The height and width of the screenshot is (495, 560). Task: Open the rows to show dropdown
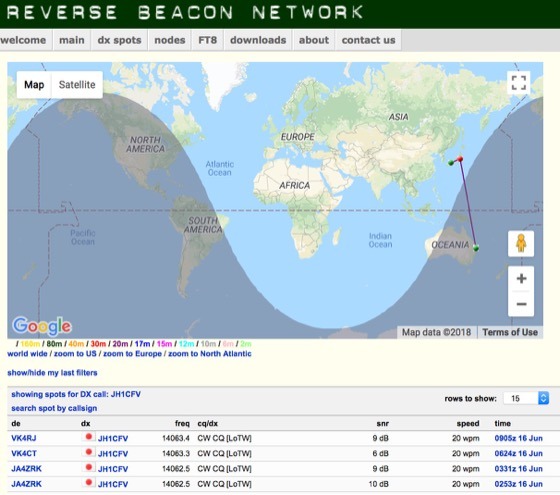pos(526,398)
